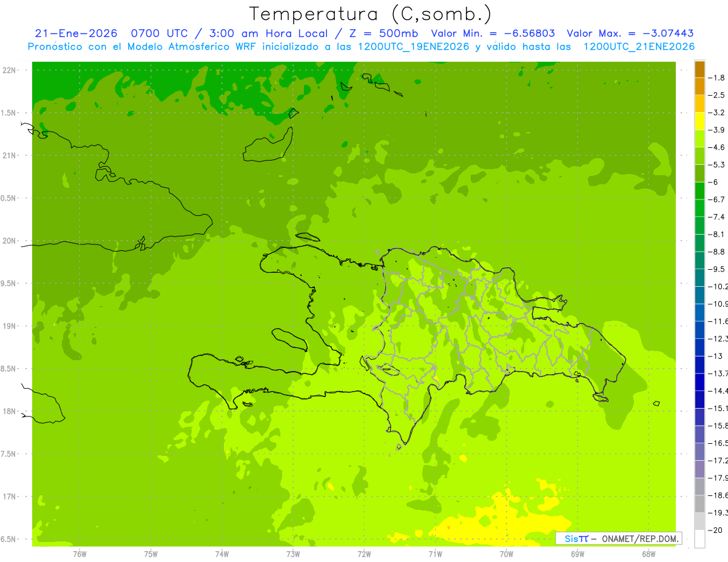Screen dimensions: 728x562
Task: Pick the purple swatch between -17.2 and -17.9
Action: pos(699,469)
